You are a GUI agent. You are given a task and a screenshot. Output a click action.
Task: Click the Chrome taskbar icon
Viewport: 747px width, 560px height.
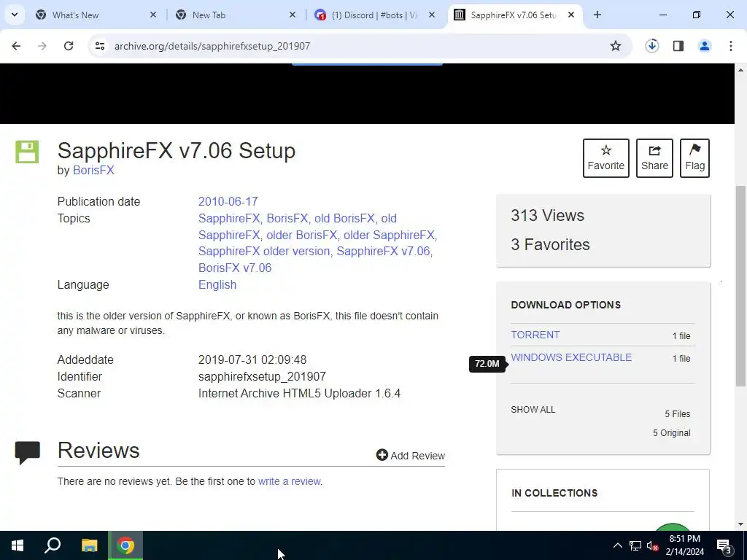(125, 545)
